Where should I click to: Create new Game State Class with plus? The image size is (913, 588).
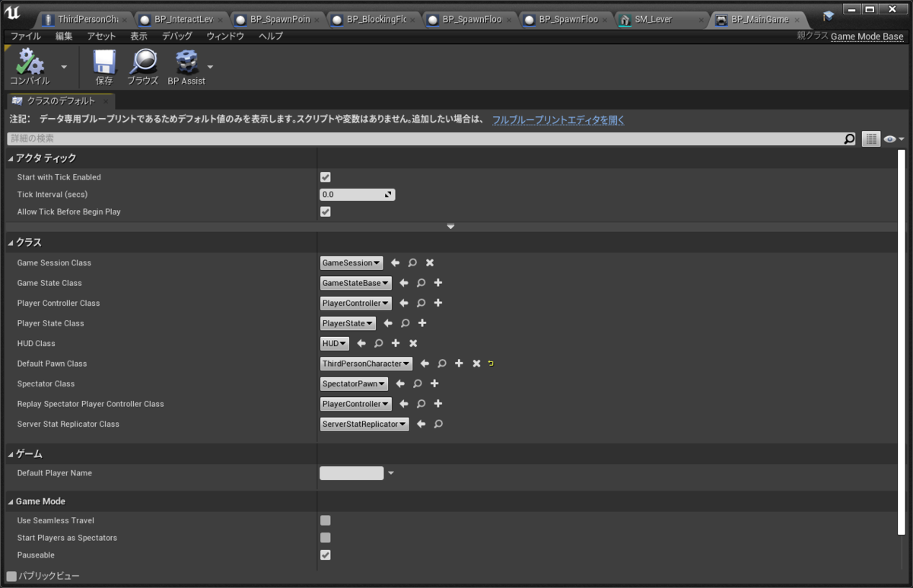pos(438,283)
